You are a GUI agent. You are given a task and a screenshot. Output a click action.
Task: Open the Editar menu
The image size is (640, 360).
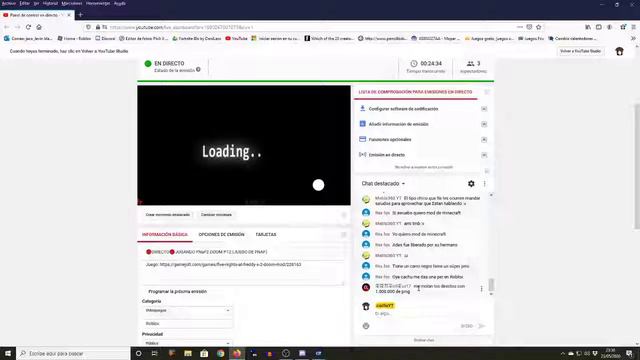24,3
